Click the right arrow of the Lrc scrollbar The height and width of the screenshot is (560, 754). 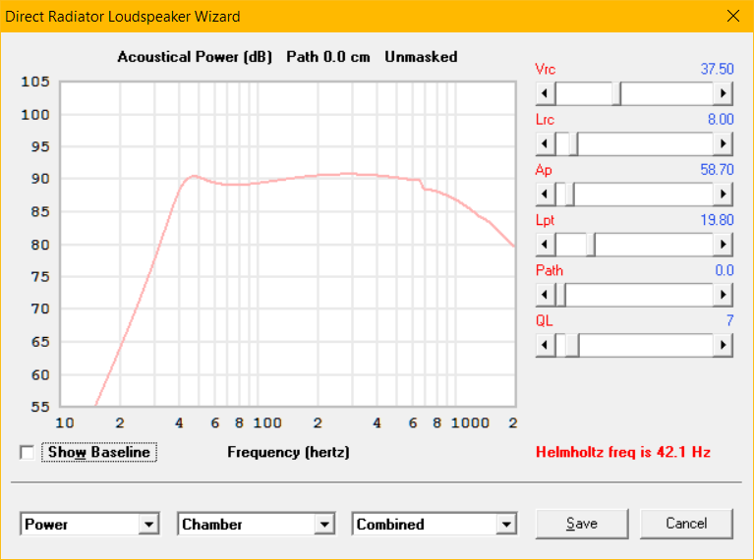(723, 143)
